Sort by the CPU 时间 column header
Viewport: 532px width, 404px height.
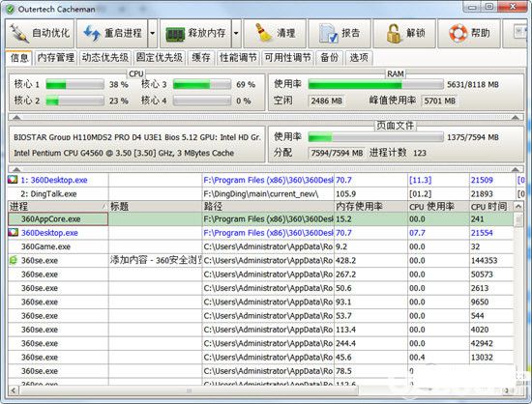[491, 206]
